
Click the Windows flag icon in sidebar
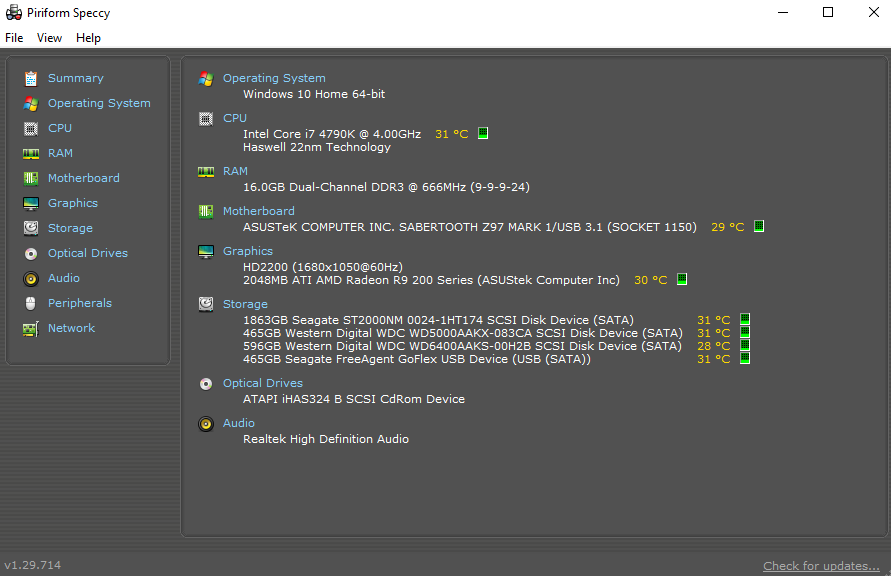31,103
